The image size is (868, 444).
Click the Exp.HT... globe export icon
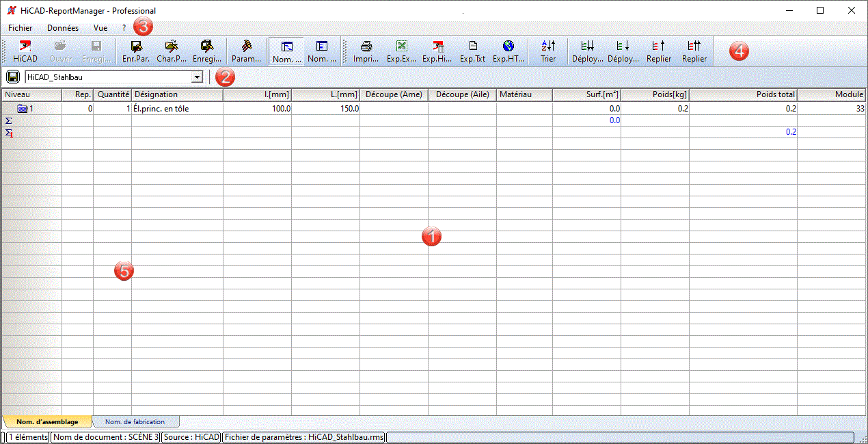pos(508,51)
